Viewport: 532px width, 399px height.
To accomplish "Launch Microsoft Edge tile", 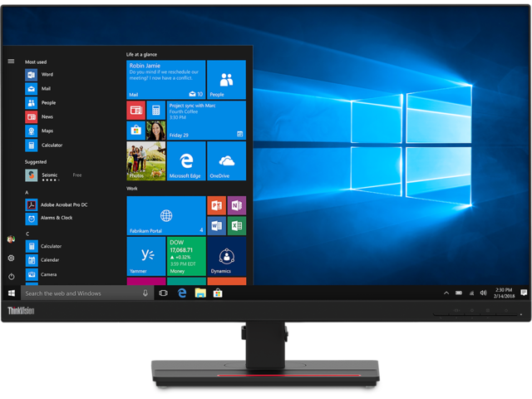I will [186, 161].
